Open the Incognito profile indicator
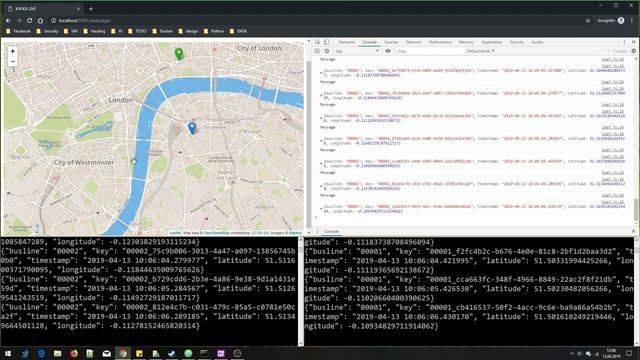Image resolution: width=640 pixels, height=360 pixels. point(611,20)
